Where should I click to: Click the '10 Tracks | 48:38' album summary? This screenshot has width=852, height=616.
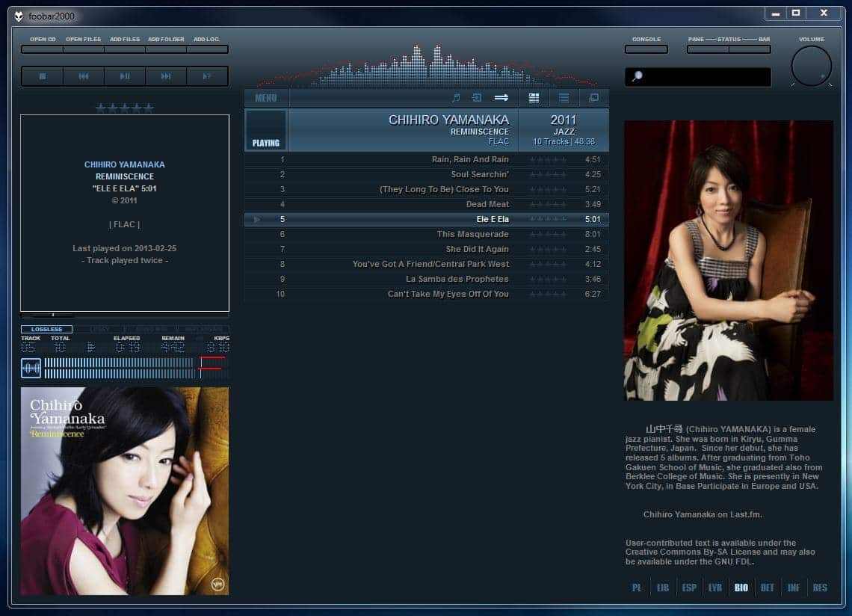click(564, 142)
